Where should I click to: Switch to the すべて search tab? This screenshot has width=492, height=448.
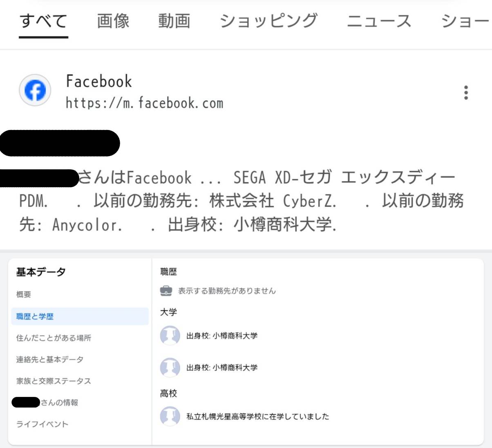[x=43, y=21]
